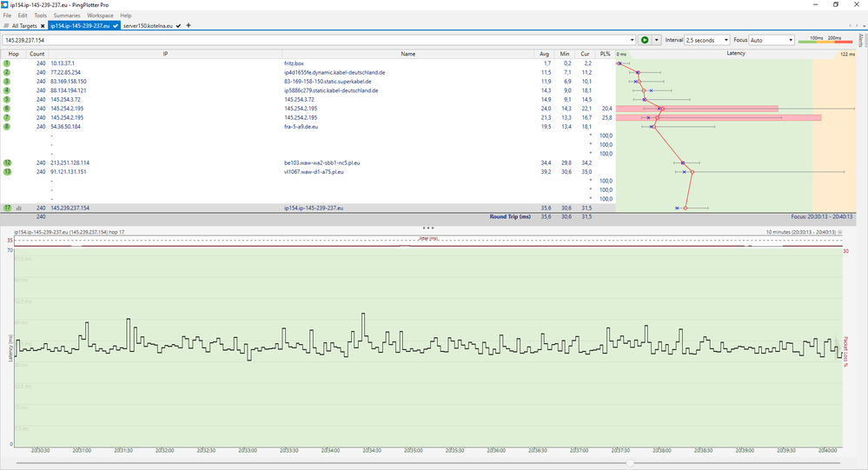Click the hop 7 red packet loss bar
This screenshot has height=470, width=868.
pos(719,118)
